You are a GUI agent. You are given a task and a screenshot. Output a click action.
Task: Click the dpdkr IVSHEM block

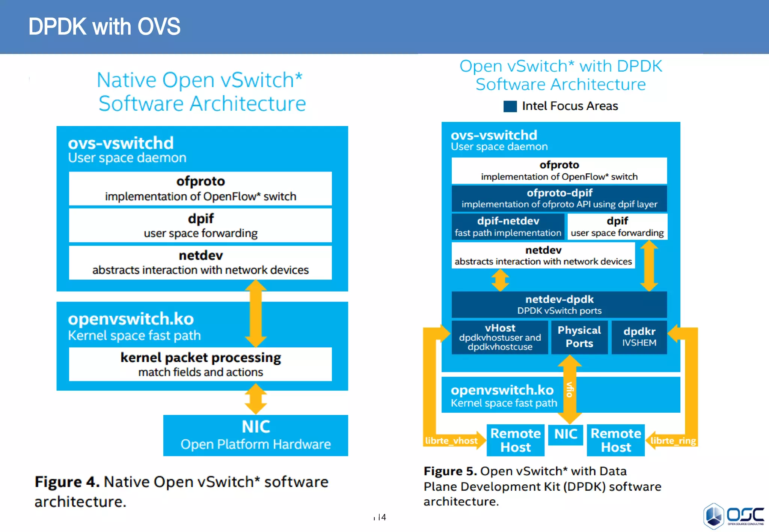[x=639, y=337]
